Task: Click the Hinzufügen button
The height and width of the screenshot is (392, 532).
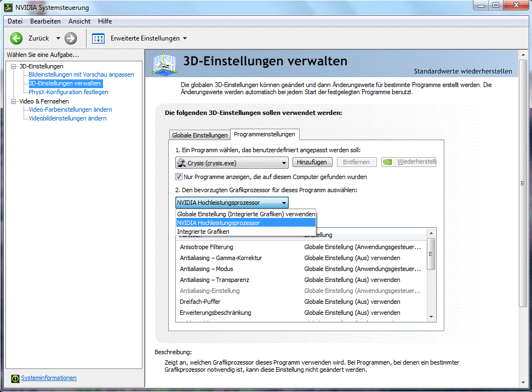Action: click(x=312, y=162)
